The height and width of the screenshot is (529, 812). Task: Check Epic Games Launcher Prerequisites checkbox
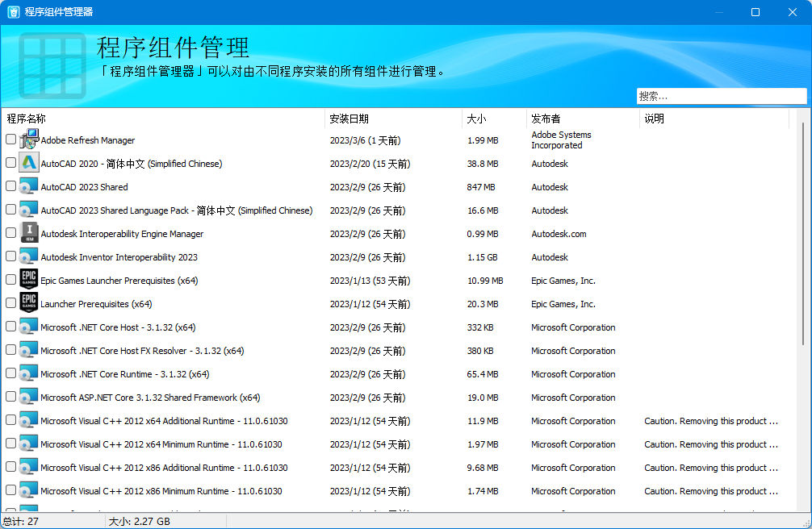point(10,280)
